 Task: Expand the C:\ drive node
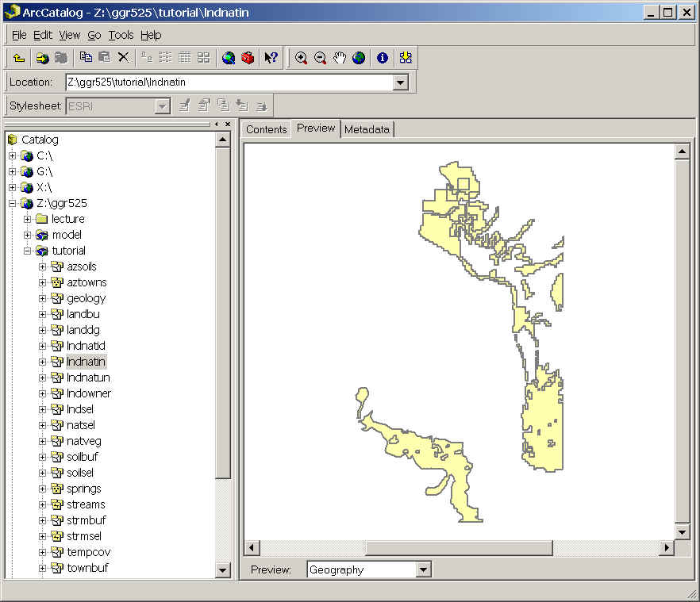[x=12, y=155]
